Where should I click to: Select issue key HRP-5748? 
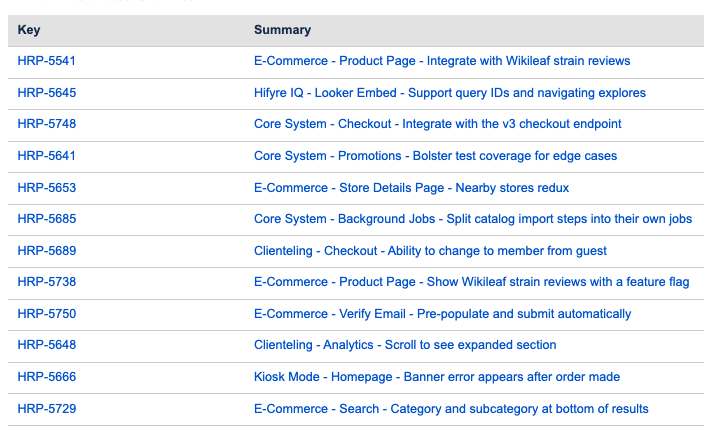coord(47,124)
